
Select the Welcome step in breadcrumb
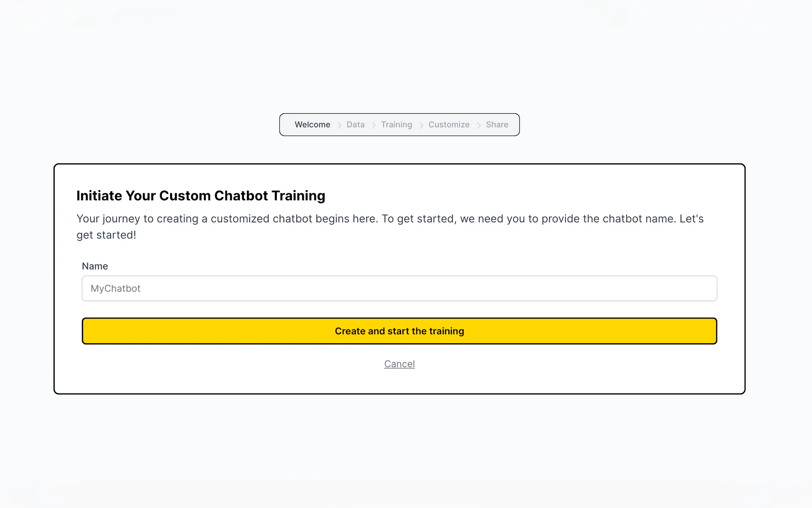312,125
